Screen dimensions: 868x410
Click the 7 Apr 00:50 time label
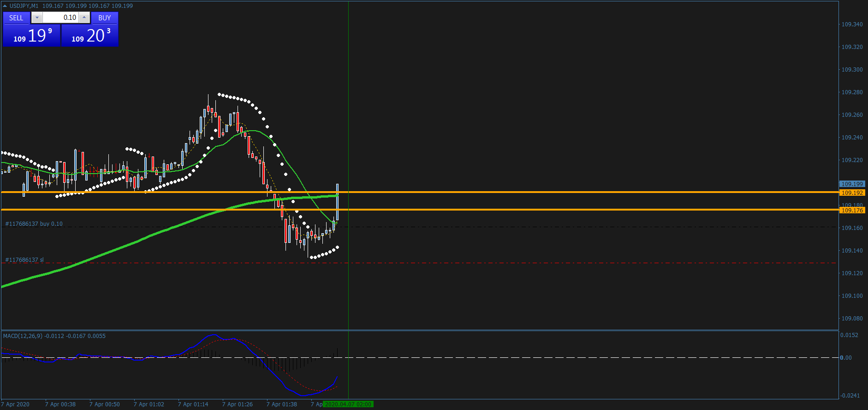pos(105,404)
